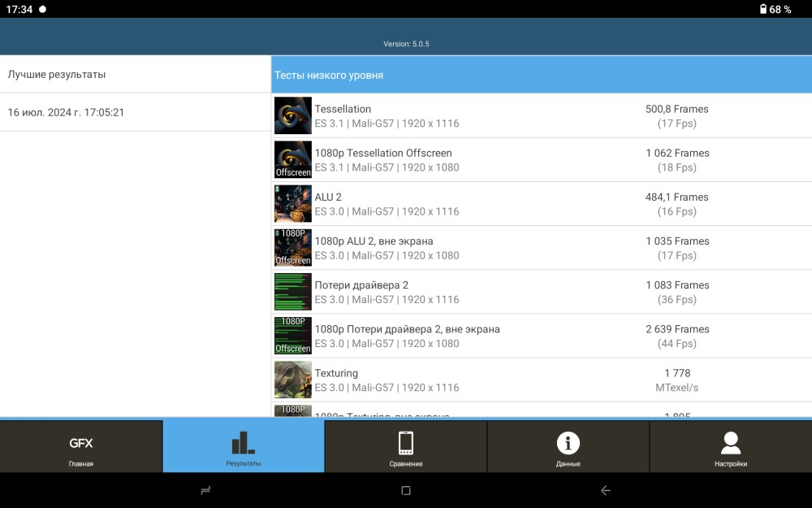
Task: Tap the Android back navigation button
Action: (x=606, y=490)
